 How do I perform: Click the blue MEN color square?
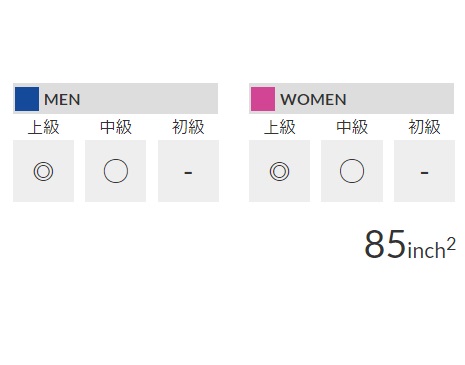pyautogui.click(x=27, y=99)
